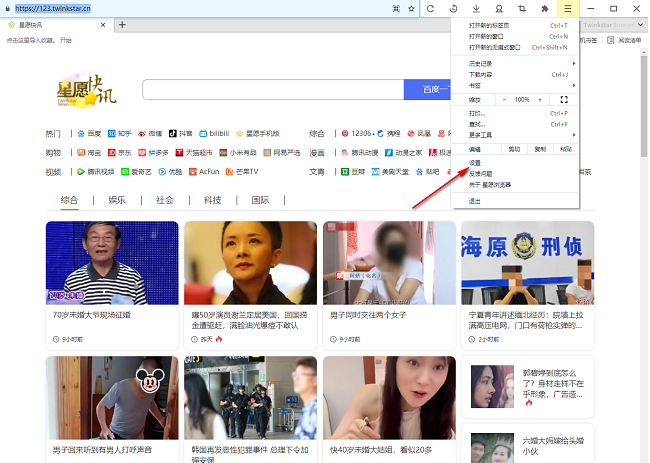This screenshot has height=463, width=650.
Task: Switch to the 国际 news tab
Action: [260, 200]
